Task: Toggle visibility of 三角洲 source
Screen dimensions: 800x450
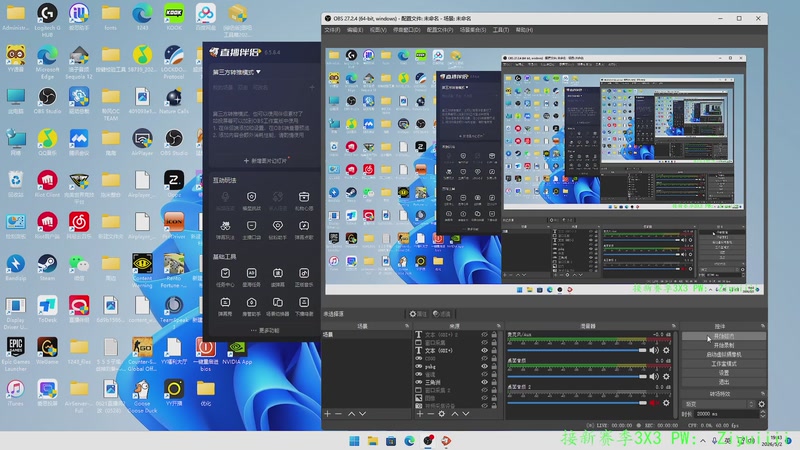Action: (484, 382)
